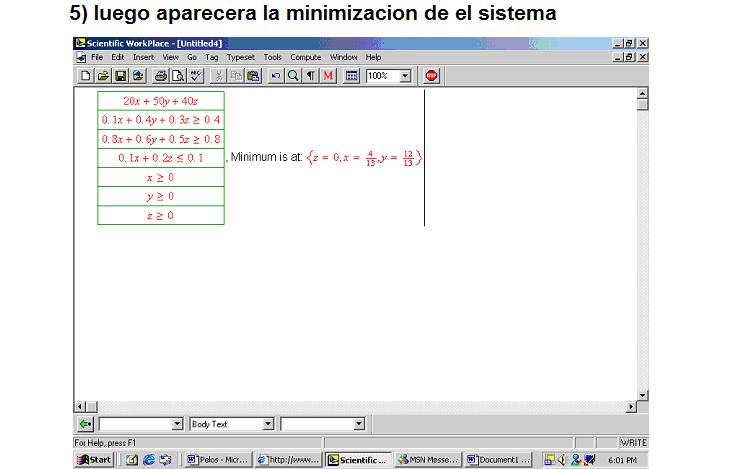Switch to the Pelos - Microsoft Word taskbar button
This screenshot has width=753, height=469.
coord(218,460)
